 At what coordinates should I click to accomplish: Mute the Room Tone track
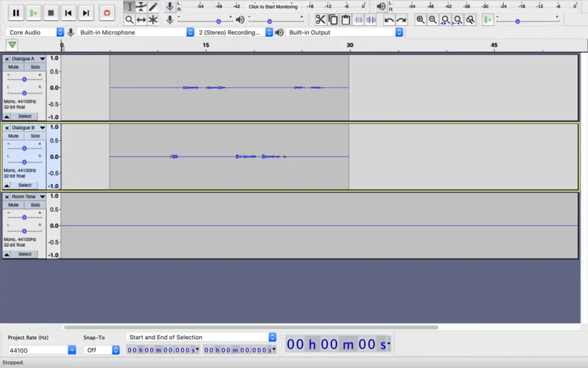(x=13, y=205)
